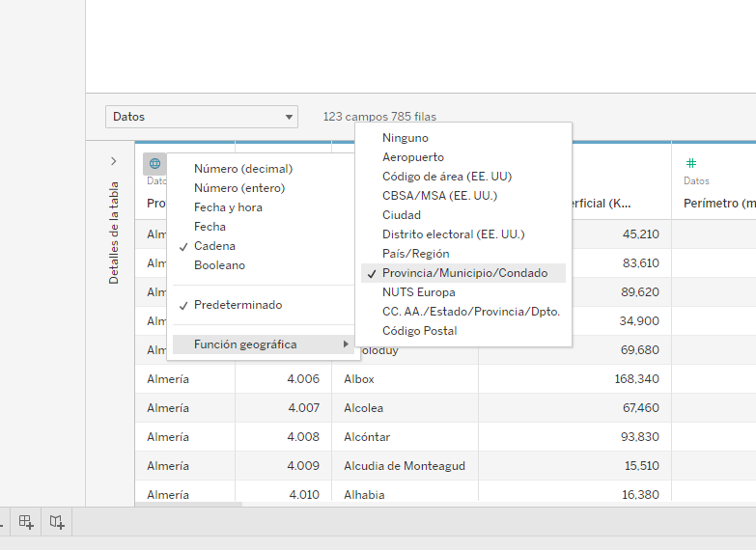Click the 67,460 surface value
The width and height of the screenshot is (756, 550).
pyautogui.click(x=641, y=408)
